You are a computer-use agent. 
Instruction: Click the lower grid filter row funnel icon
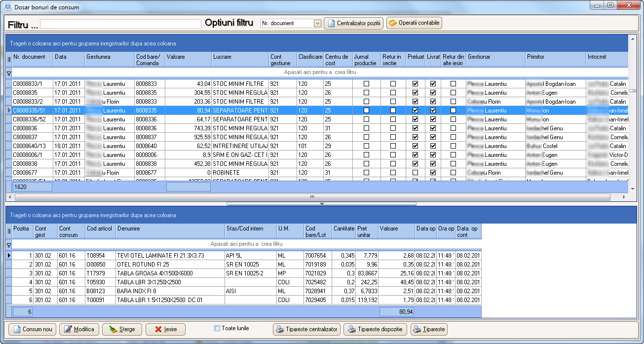(8, 244)
